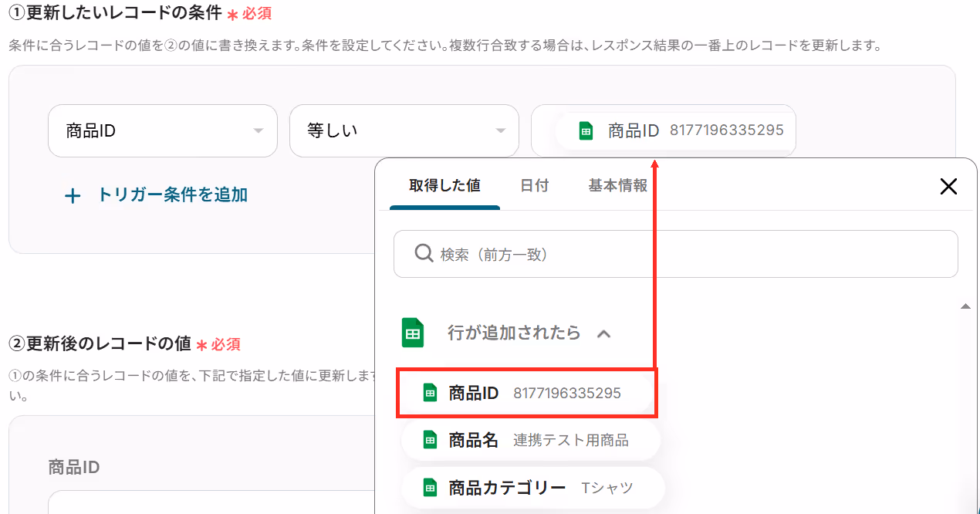
Task: Click the Google Sheets icon next to 行が追加されたら
Action: (413, 333)
